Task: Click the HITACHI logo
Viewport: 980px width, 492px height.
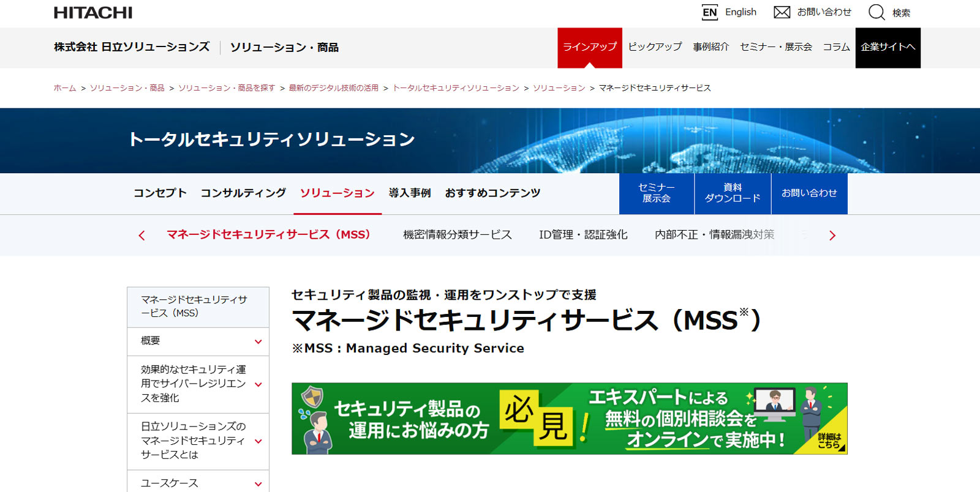Action: pyautogui.click(x=93, y=13)
